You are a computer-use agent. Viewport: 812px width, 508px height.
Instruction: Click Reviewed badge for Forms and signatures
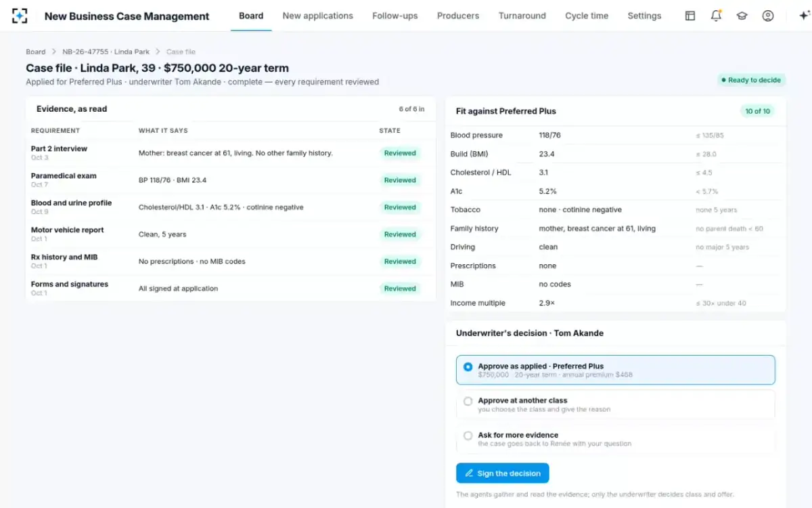[400, 289]
